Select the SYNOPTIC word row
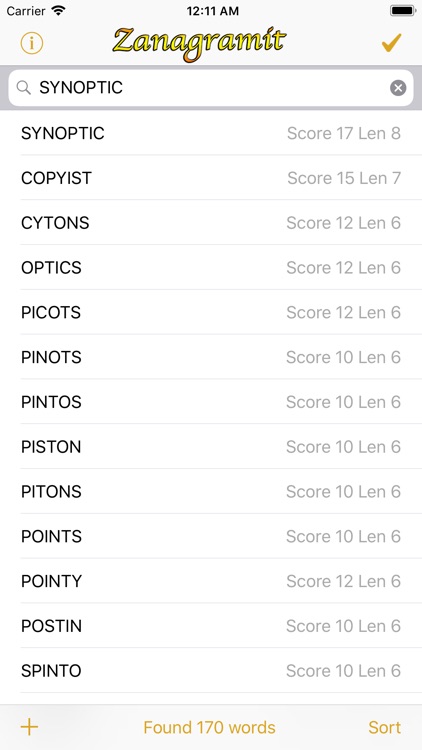The height and width of the screenshot is (750, 422). pyautogui.click(x=211, y=133)
